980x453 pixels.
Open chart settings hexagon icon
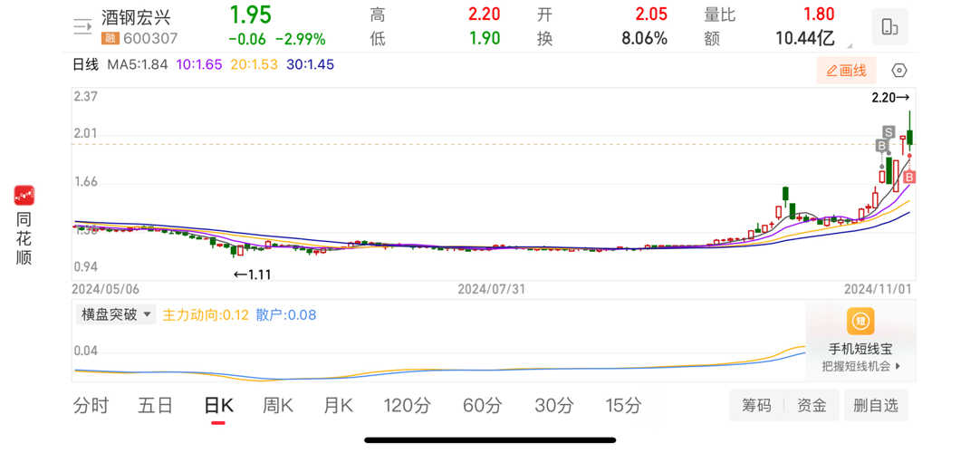pos(898,71)
